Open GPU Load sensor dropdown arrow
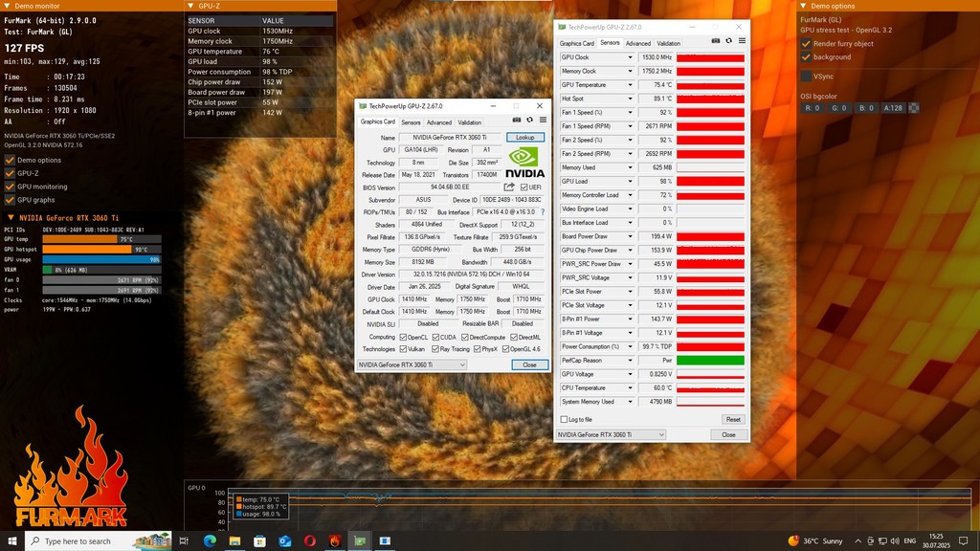The image size is (980, 551). tap(630, 181)
